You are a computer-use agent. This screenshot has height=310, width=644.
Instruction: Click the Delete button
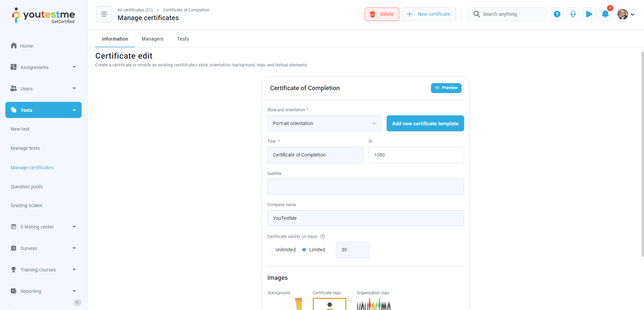(382, 14)
